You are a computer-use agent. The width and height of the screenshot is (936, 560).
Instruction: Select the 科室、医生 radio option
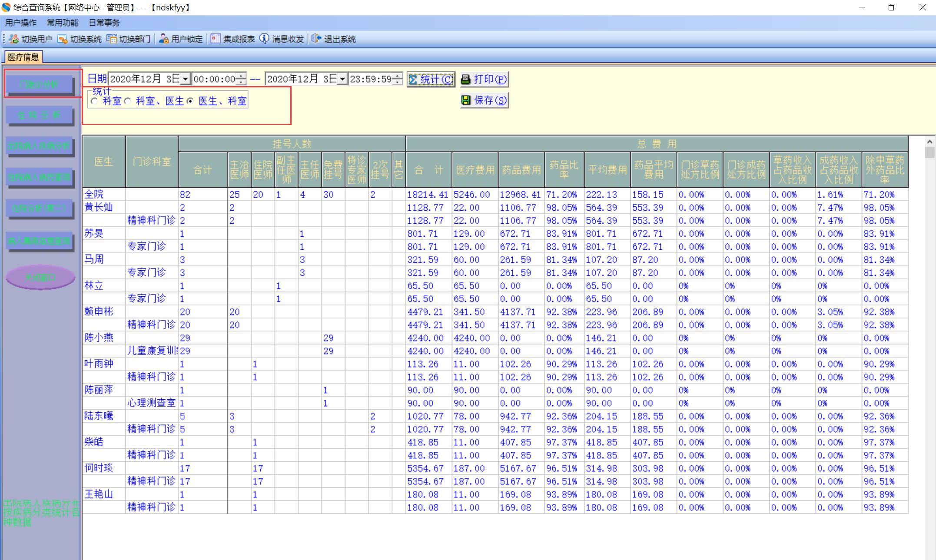tap(128, 101)
